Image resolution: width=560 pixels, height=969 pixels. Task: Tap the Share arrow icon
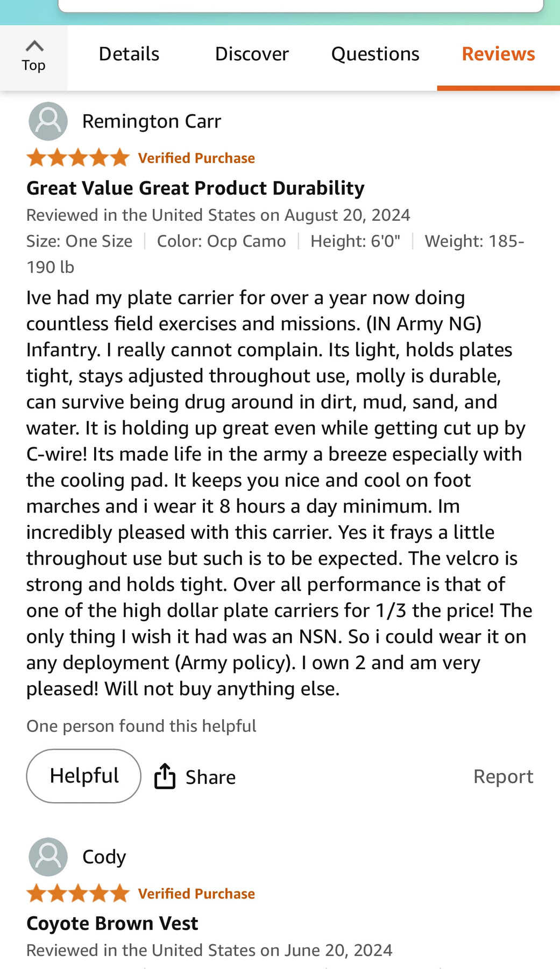(165, 776)
